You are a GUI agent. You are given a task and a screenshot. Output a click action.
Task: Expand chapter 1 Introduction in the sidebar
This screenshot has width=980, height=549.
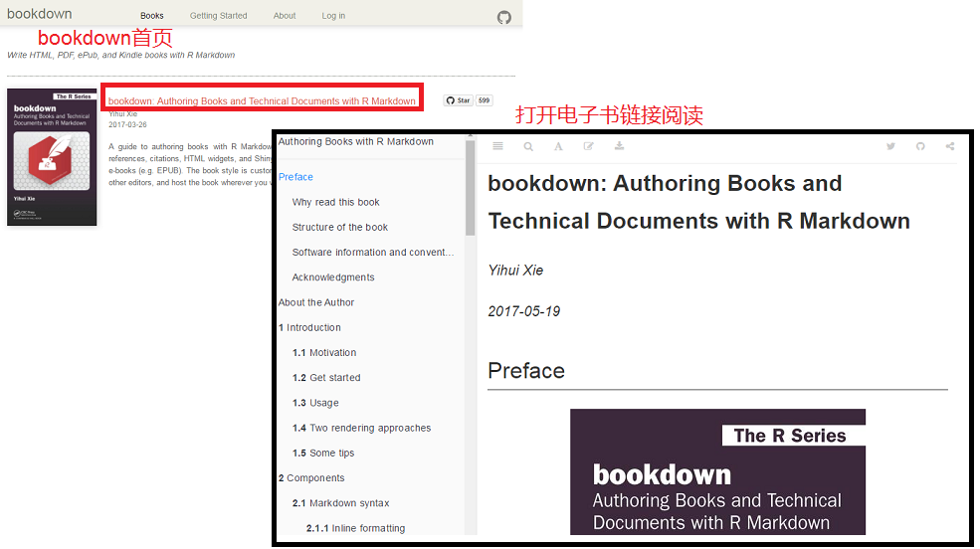(309, 327)
